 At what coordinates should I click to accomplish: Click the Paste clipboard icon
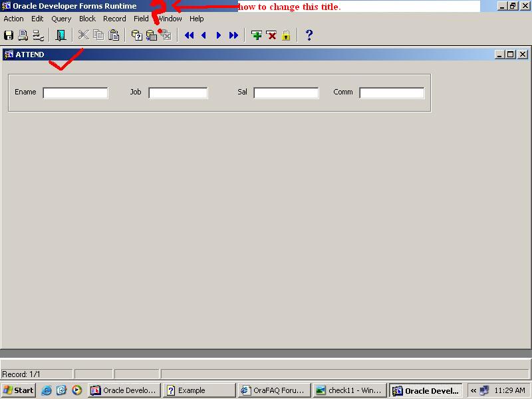coord(114,35)
